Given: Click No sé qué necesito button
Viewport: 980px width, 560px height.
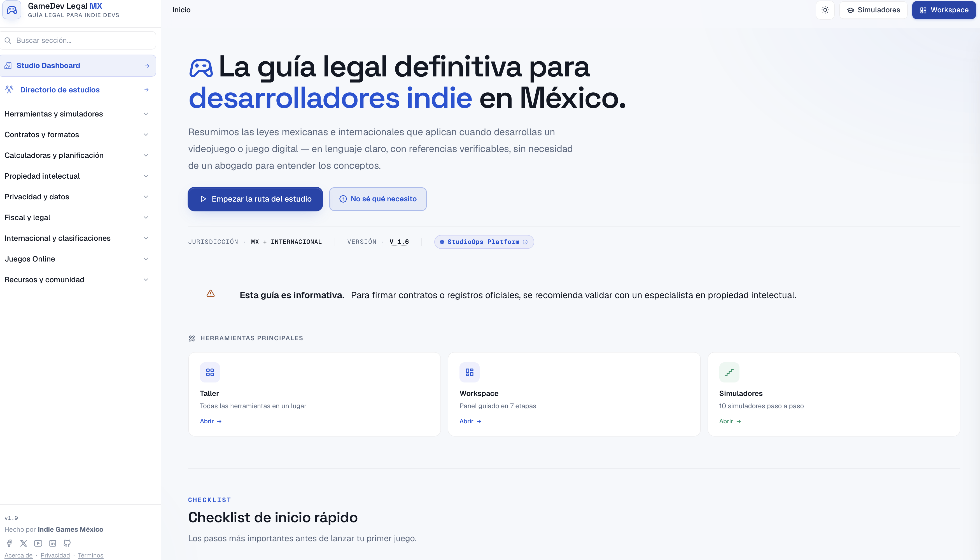Looking at the screenshot, I should click(378, 199).
